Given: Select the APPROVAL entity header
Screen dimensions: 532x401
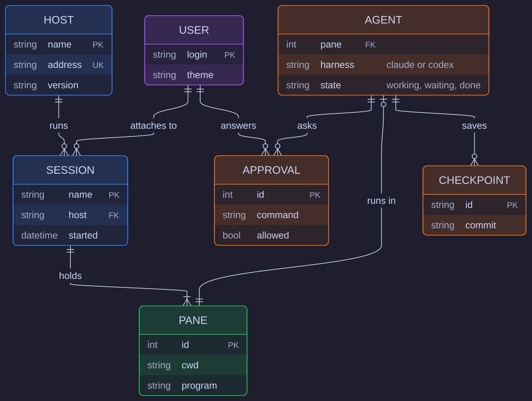Looking at the screenshot, I should pos(271,170).
